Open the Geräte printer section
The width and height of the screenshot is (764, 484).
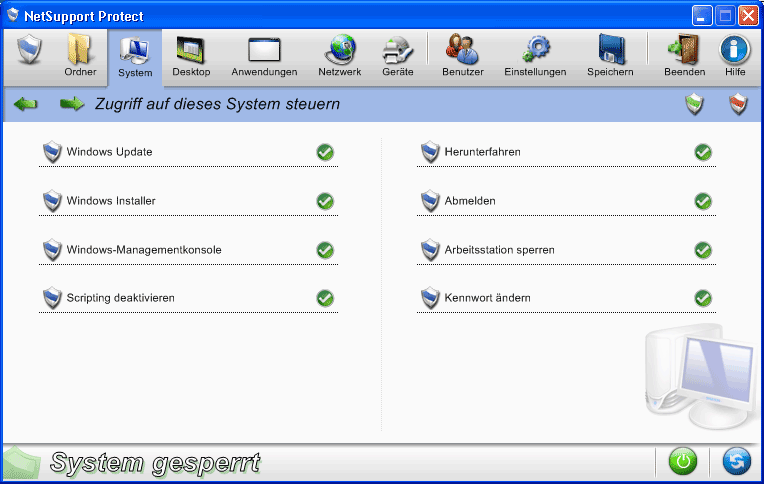(398, 56)
